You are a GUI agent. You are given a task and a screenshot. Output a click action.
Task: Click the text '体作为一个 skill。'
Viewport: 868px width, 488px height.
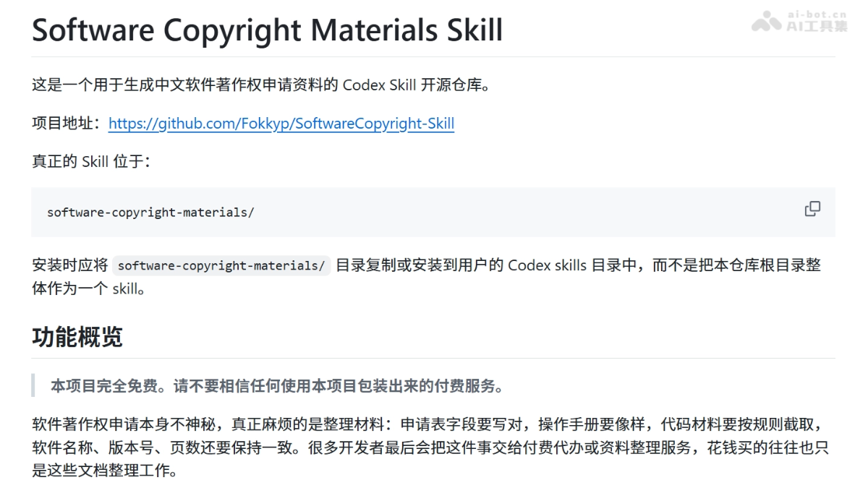[x=89, y=289]
